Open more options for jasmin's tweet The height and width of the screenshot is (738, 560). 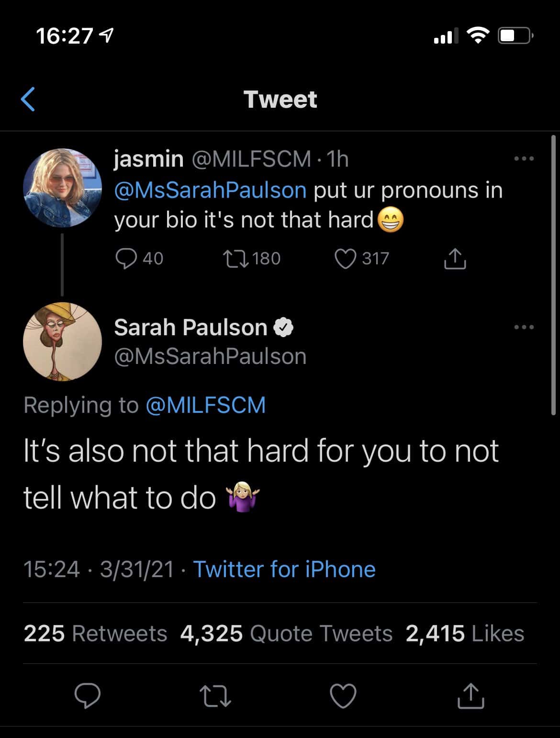[x=524, y=159]
